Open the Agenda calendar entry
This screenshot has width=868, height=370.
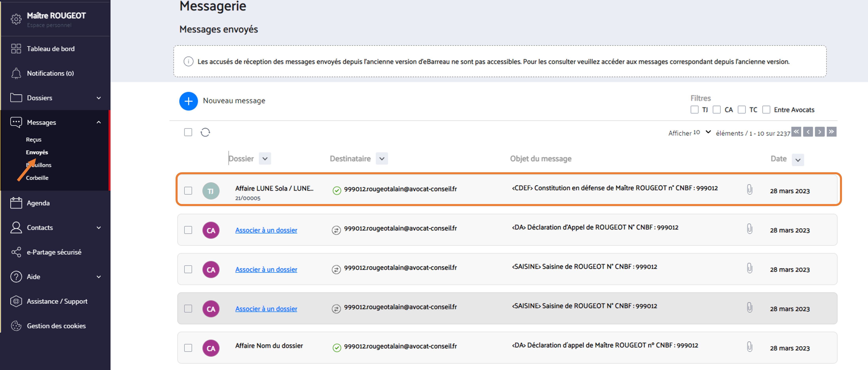coord(38,203)
